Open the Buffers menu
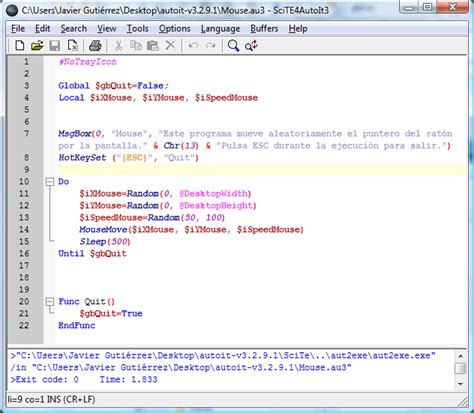Viewport: 474px width, 413px height. point(264,29)
